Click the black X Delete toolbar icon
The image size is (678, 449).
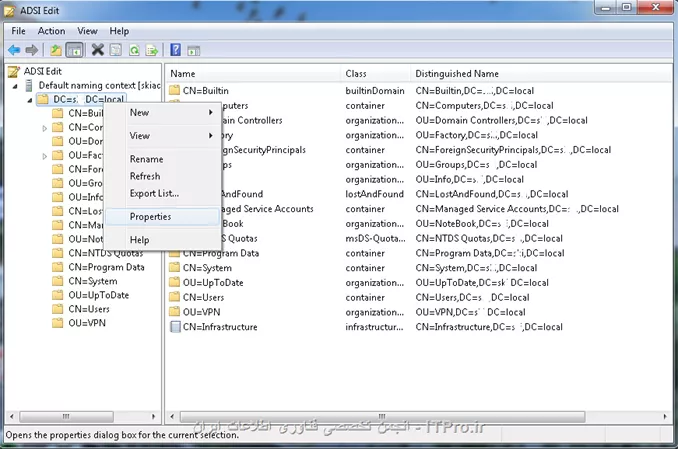tap(98, 50)
